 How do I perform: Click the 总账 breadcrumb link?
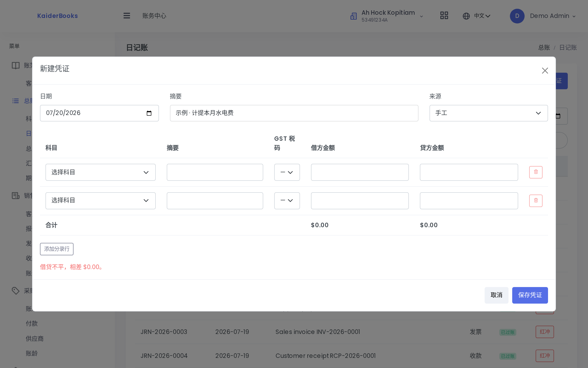coord(544,47)
